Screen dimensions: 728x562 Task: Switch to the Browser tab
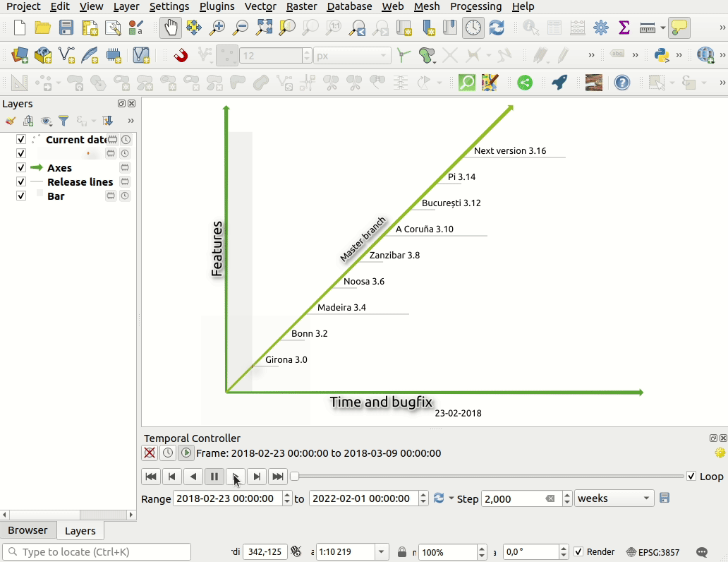pyautogui.click(x=28, y=530)
